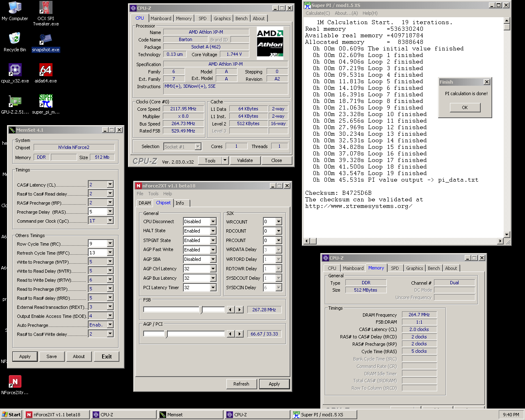Switch to Memset taskbar item
The image size is (525, 420).
(x=191, y=415)
